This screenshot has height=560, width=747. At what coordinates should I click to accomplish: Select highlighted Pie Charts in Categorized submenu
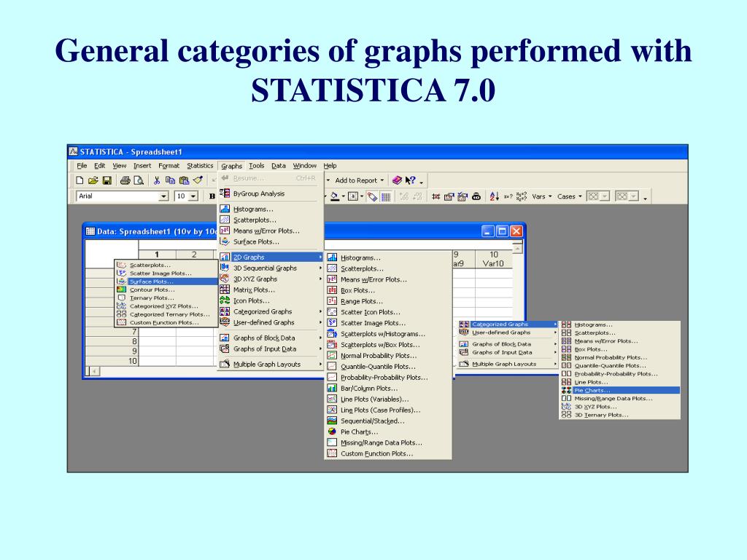tap(619, 390)
